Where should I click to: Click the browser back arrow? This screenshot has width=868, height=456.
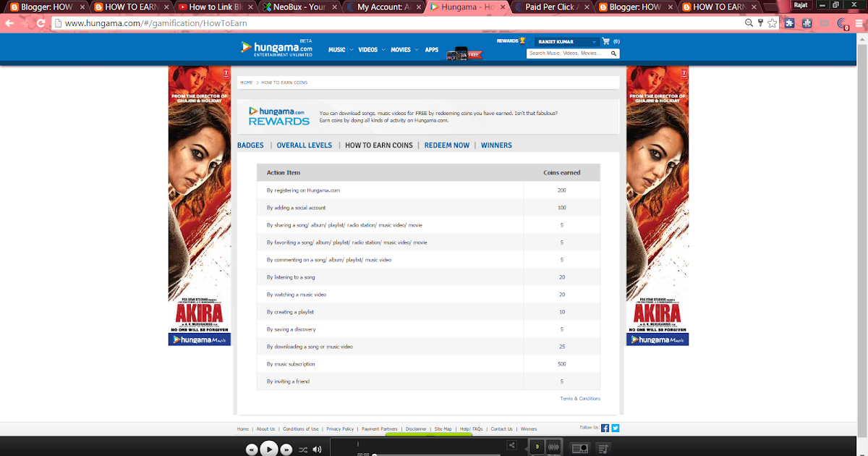[x=10, y=23]
